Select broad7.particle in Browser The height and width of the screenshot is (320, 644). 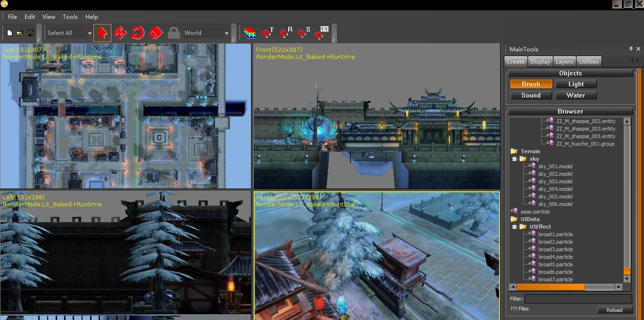coord(555,279)
